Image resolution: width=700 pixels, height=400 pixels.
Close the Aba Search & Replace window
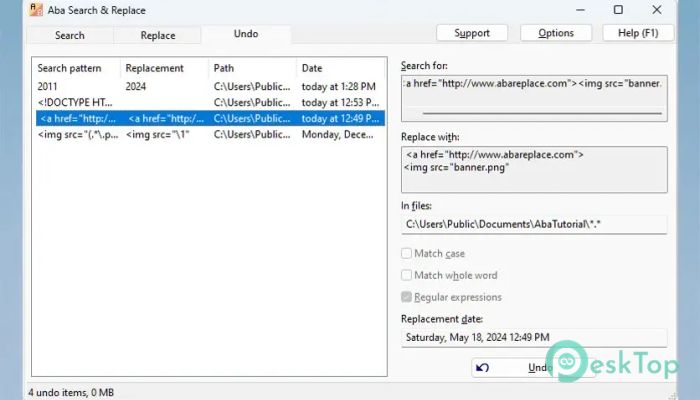tap(657, 10)
